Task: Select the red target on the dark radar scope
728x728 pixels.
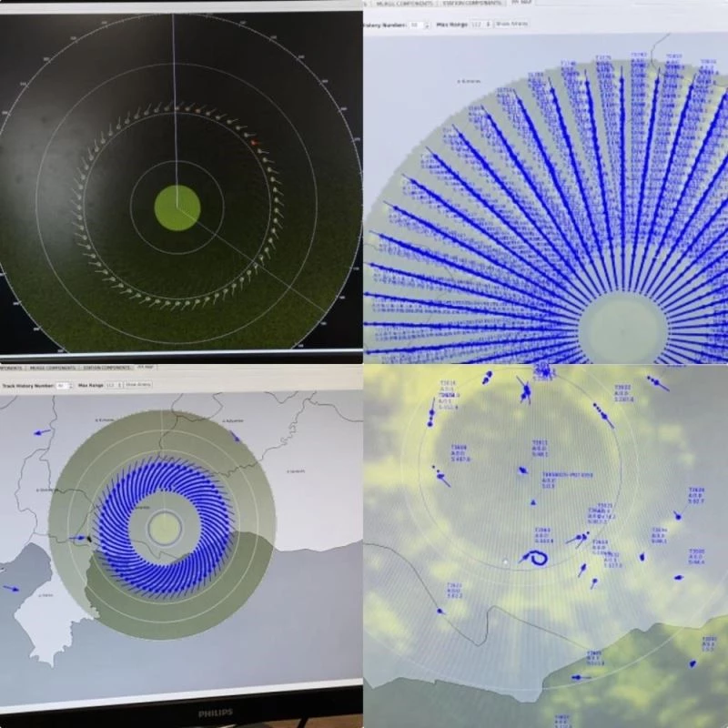Action: click(254, 141)
